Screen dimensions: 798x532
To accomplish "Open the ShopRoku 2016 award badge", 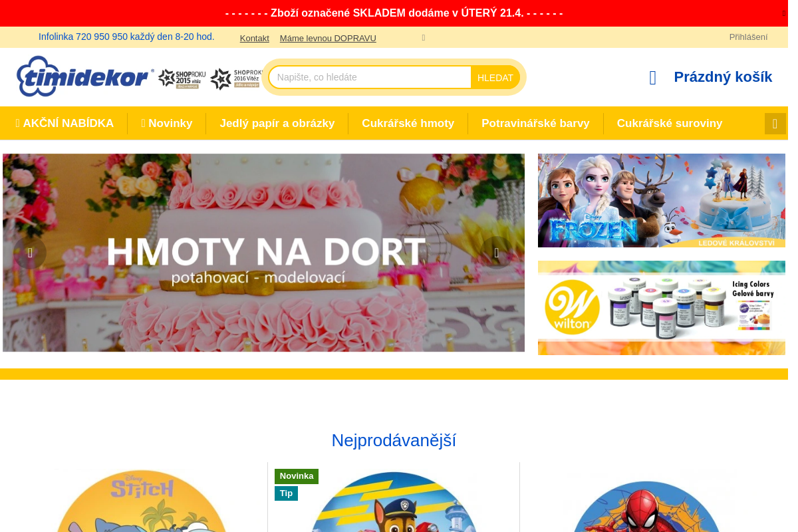I will pyautogui.click(x=236, y=78).
